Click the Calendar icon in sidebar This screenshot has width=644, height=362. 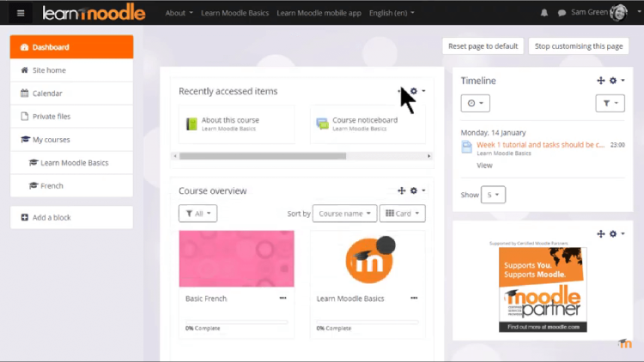coord(25,94)
